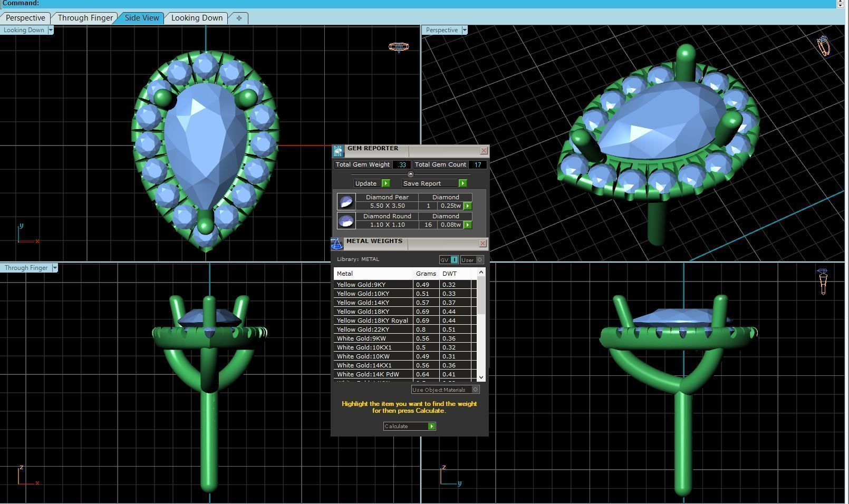Select the White Gold:10KW row
This screenshot has width=849, height=504.
[x=405, y=356]
